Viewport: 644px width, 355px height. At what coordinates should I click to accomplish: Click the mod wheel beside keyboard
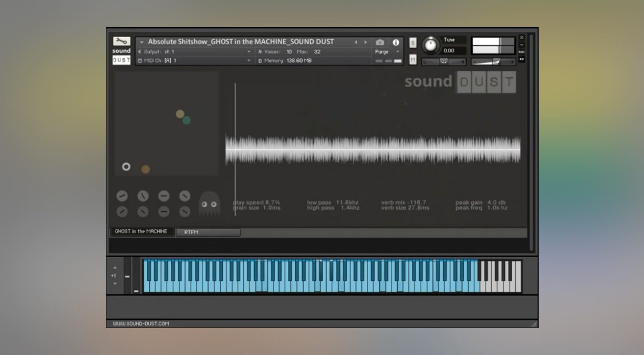coord(136,276)
